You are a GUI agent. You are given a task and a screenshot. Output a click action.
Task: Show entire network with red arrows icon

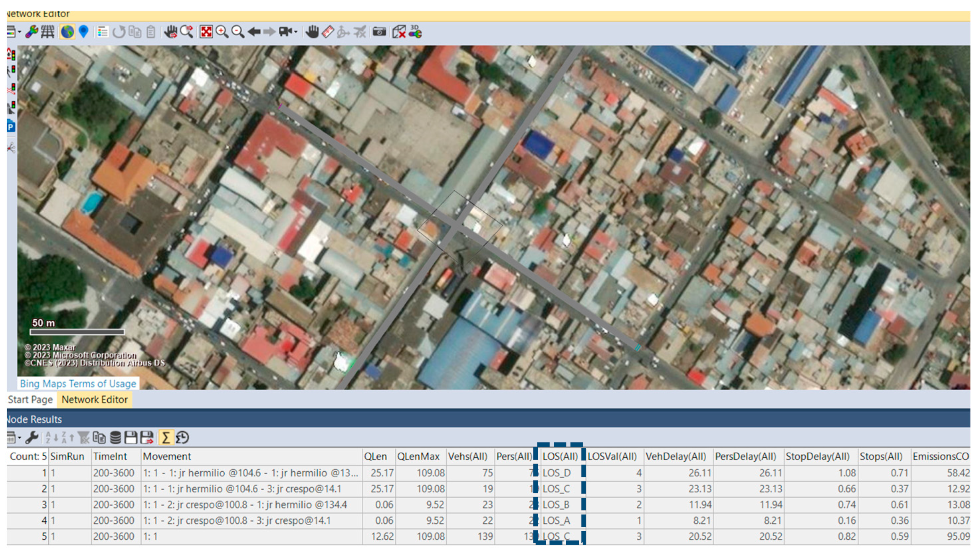tap(206, 32)
